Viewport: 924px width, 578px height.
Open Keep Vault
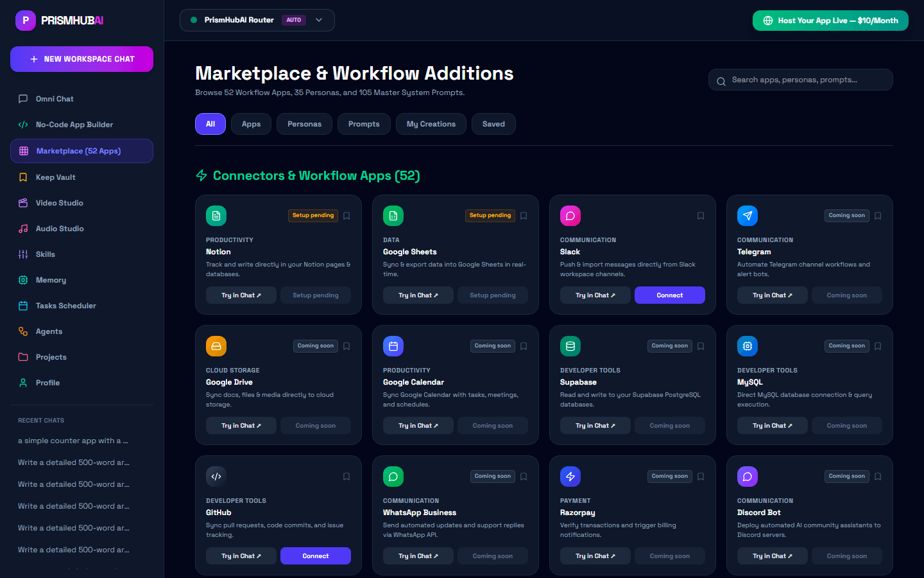click(81, 177)
